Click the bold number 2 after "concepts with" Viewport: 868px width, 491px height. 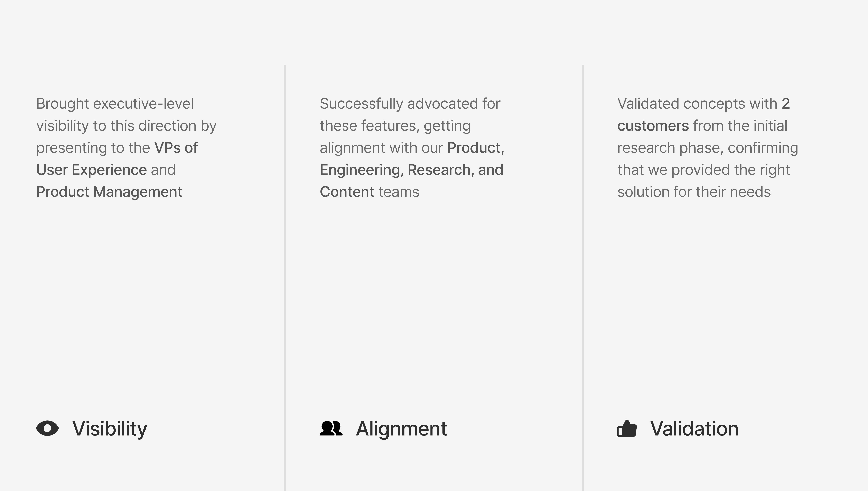(786, 104)
